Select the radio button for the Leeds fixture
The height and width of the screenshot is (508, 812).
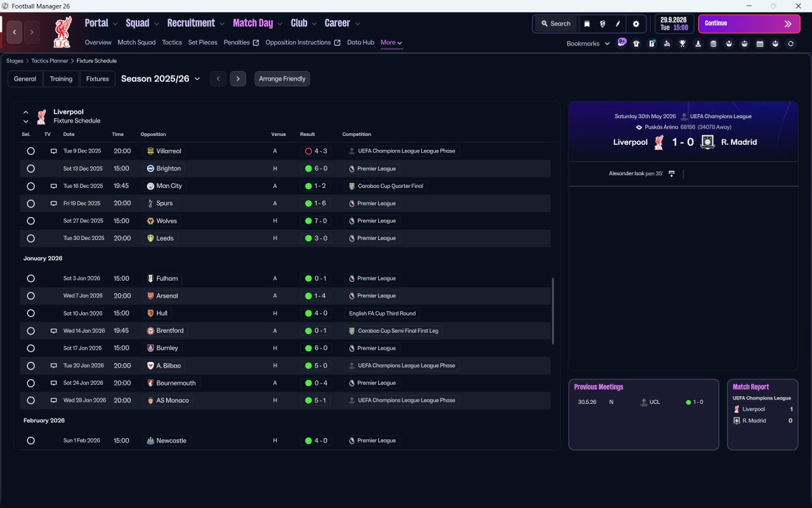[30, 238]
